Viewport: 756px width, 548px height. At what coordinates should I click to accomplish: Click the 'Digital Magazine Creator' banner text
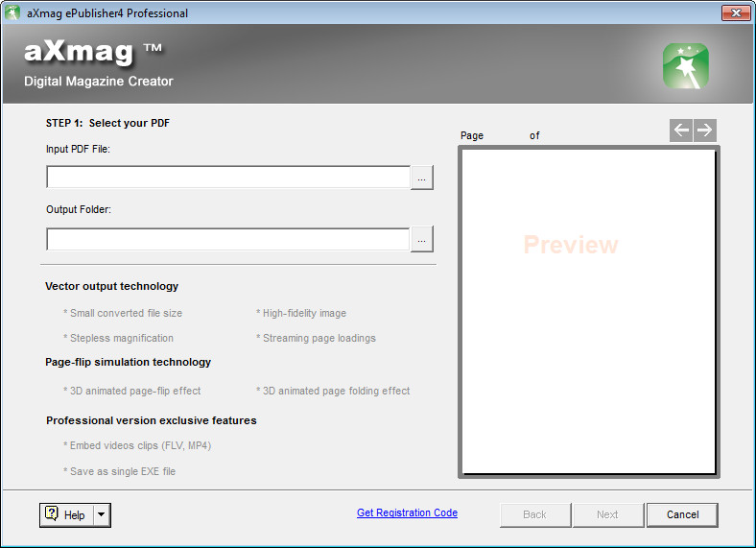[99, 81]
